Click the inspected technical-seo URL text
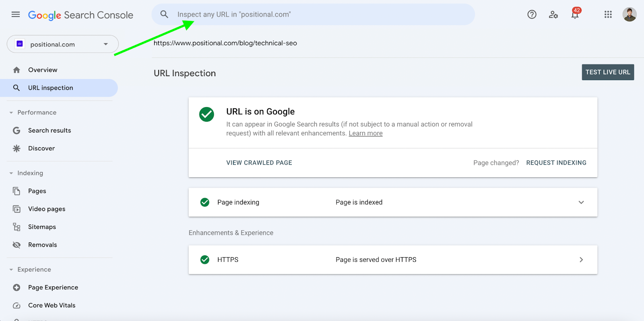Viewport: 644px width, 321px height. [225, 43]
